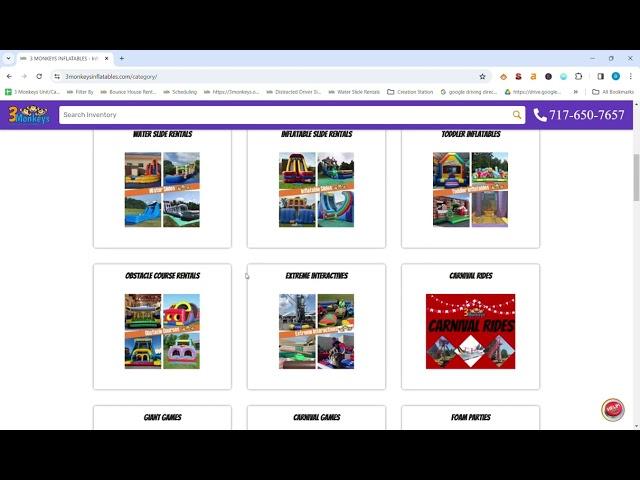The height and width of the screenshot is (480, 640).
Task: Open the Water Slide Rentals bookmark
Action: point(354,92)
